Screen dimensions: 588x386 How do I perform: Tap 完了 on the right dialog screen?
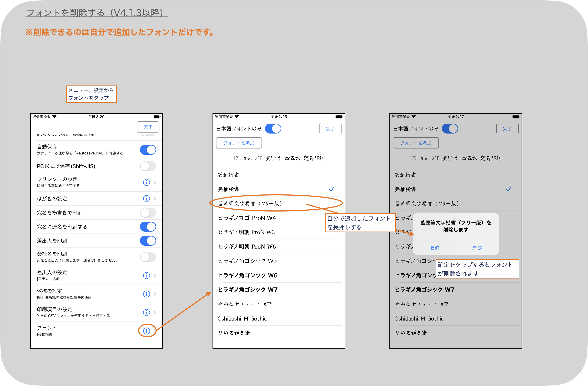(507, 129)
